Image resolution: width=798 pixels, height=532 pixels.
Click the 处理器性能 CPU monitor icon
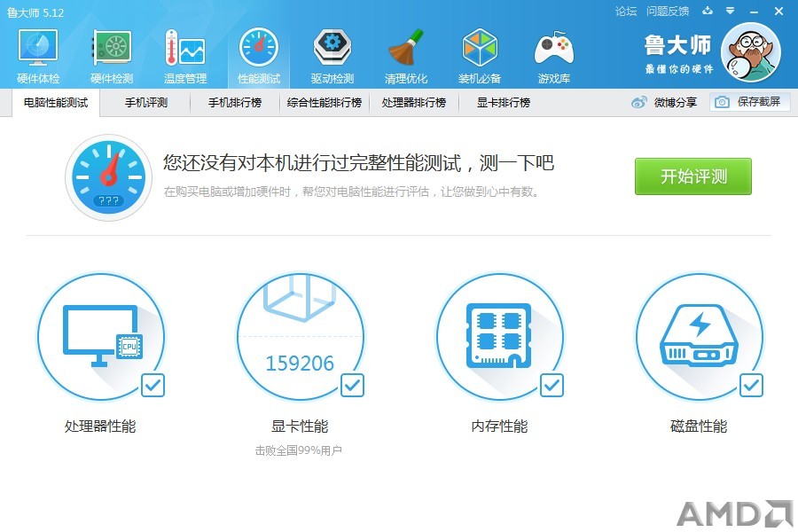[x=102, y=336]
